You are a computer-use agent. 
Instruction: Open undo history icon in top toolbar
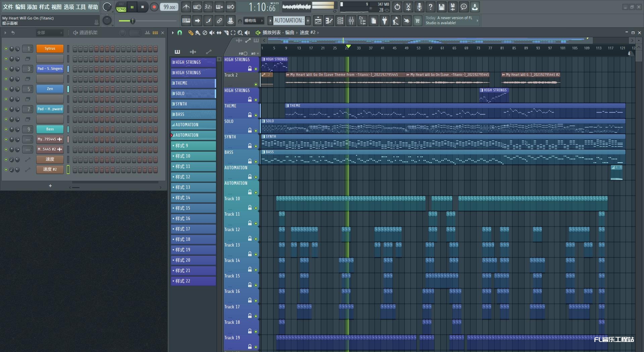pyautogui.click(x=397, y=7)
